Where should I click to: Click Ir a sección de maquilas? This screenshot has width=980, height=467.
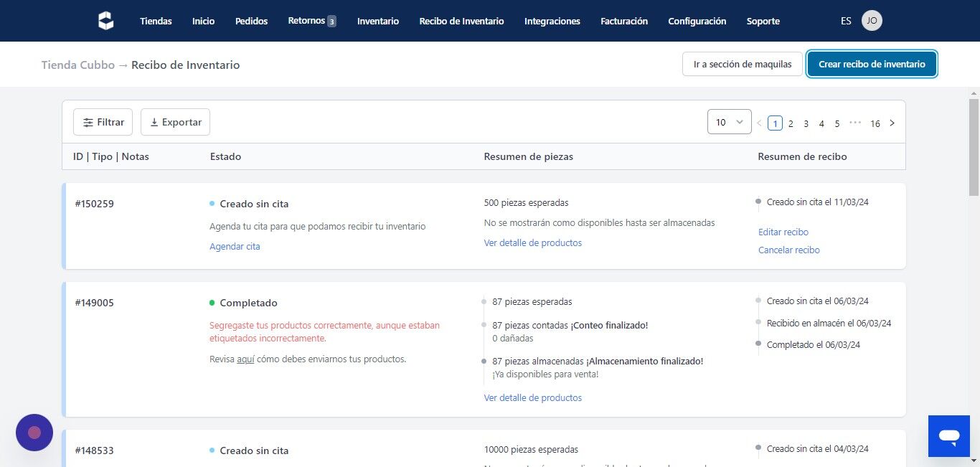pos(743,64)
